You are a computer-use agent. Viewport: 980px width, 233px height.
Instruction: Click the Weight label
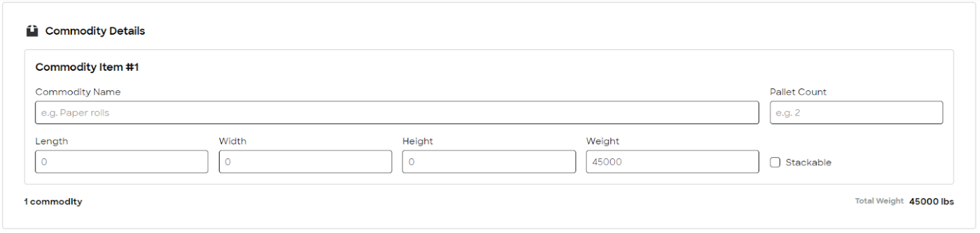(x=603, y=141)
